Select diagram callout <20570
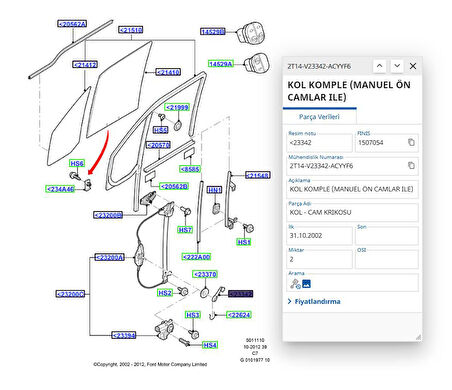Screen dimensions: 452x390 tap(159, 145)
